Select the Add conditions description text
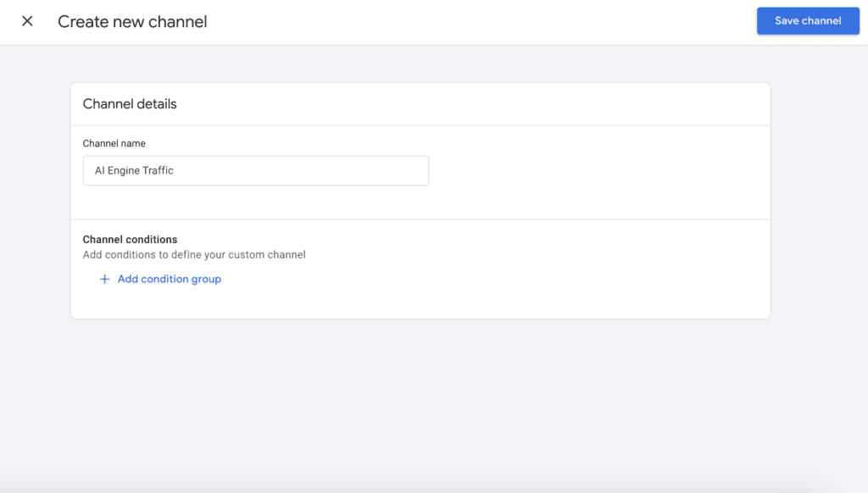Viewport: 868px width, 493px height. click(193, 254)
